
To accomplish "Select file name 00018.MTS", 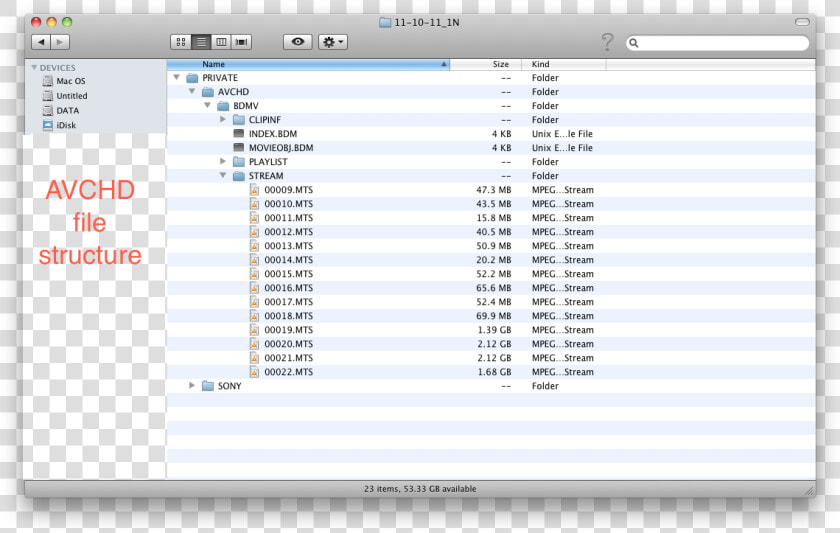I will pyautogui.click(x=289, y=316).
